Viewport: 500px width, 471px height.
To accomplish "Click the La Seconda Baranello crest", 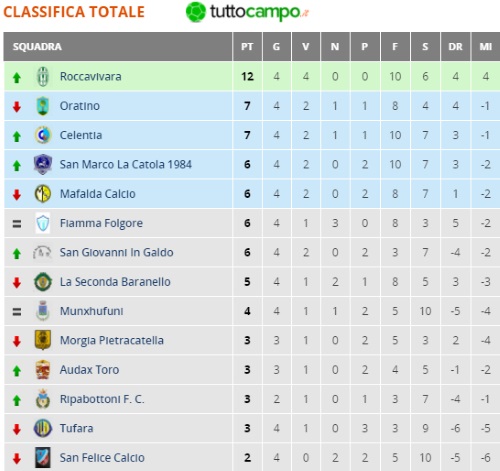I will pyautogui.click(x=43, y=282).
